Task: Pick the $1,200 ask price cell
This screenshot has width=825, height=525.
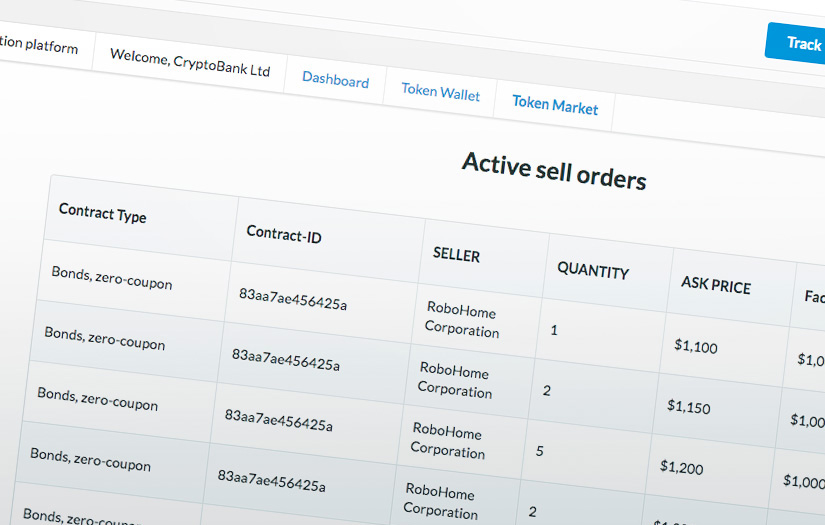Action: pyautogui.click(x=681, y=467)
